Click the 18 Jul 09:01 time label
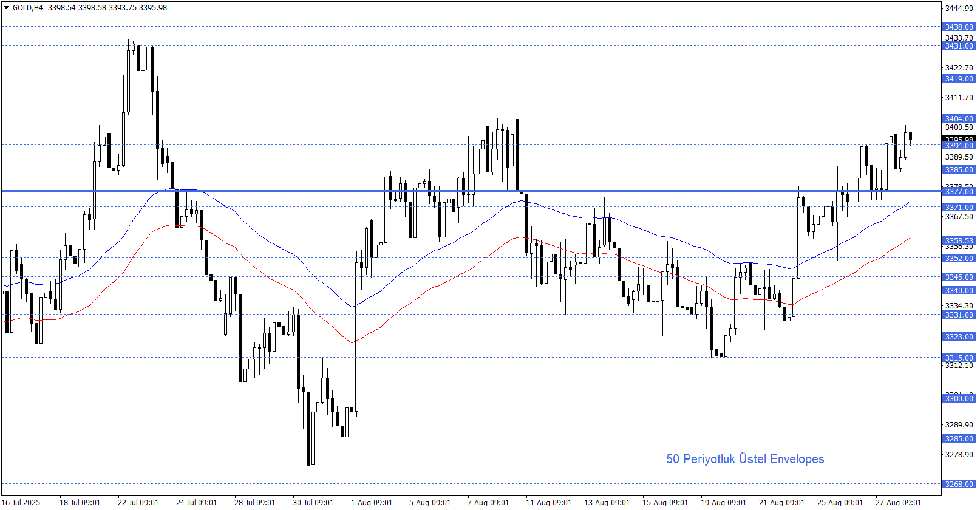The image size is (980, 510). (80, 502)
